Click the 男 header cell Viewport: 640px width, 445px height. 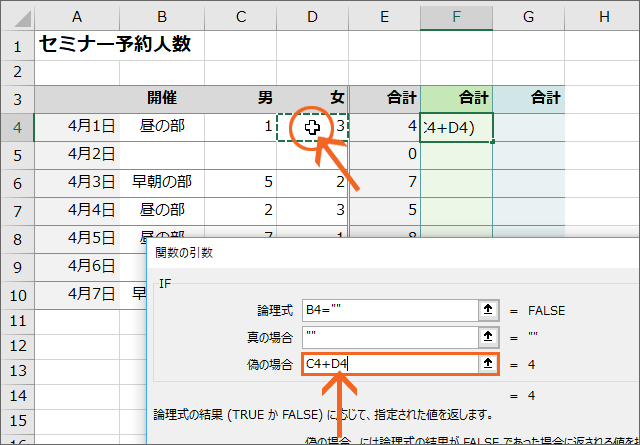pyautogui.click(x=240, y=98)
